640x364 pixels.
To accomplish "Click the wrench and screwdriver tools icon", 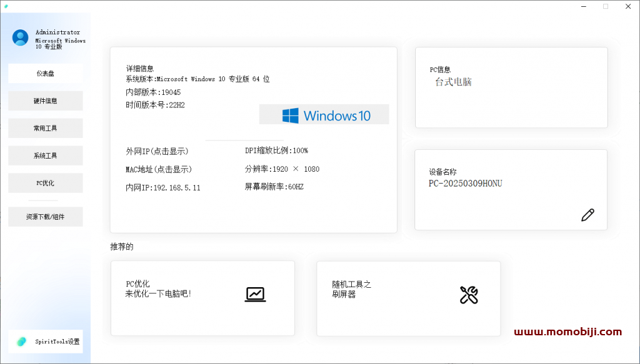I will [x=469, y=295].
